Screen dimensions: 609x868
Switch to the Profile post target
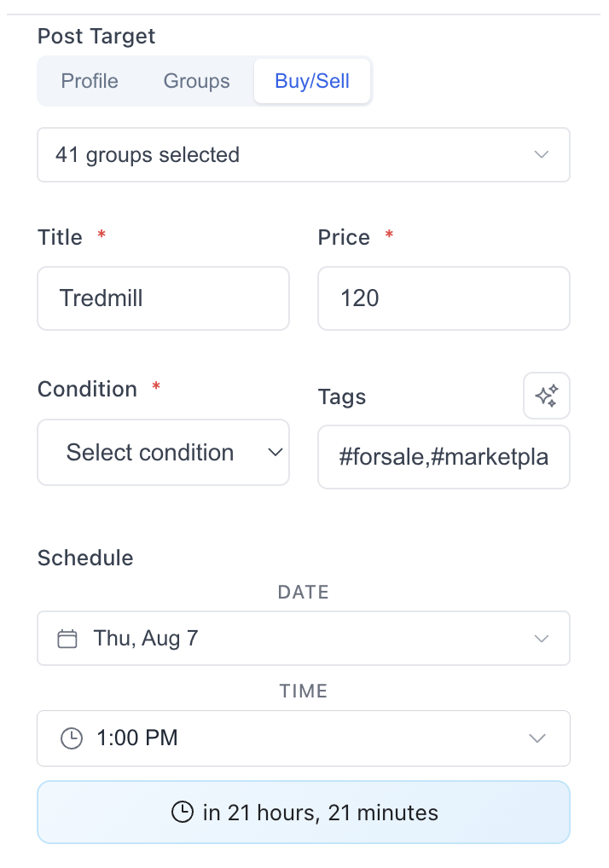pyautogui.click(x=90, y=81)
